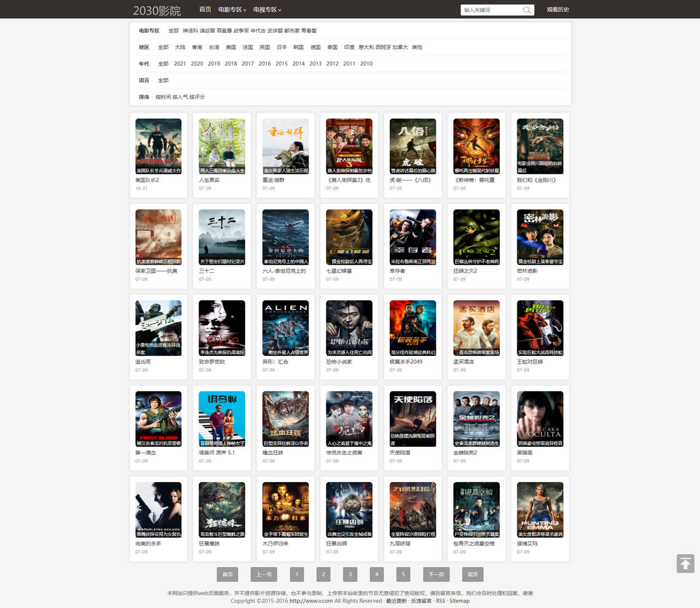Expand the 电视专区 dropdown menu
The width and height of the screenshot is (700, 608).
(x=267, y=10)
